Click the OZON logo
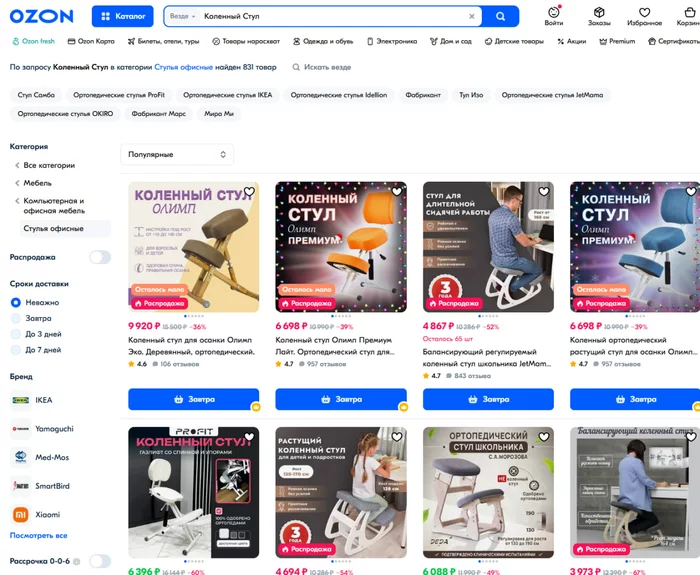The width and height of the screenshot is (700, 575). pos(42,16)
